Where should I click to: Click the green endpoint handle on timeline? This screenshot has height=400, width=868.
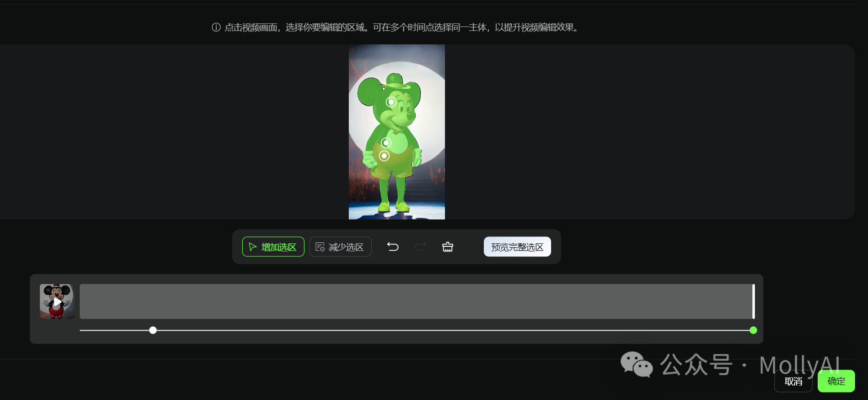(753, 330)
